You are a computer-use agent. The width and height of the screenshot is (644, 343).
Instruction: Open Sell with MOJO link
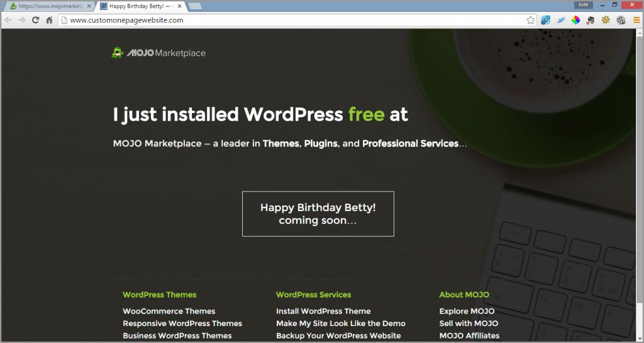click(x=469, y=324)
